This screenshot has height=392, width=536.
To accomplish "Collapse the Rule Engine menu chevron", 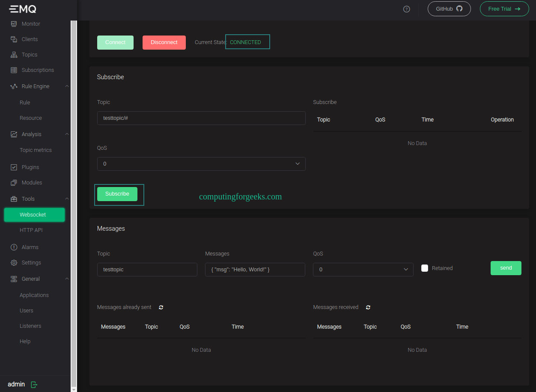I will pyautogui.click(x=67, y=86).
